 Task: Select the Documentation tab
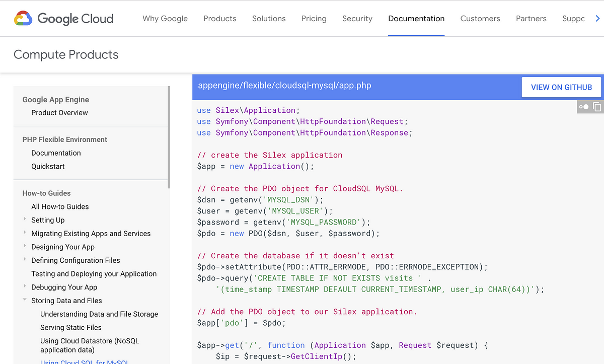click(416, 19)
